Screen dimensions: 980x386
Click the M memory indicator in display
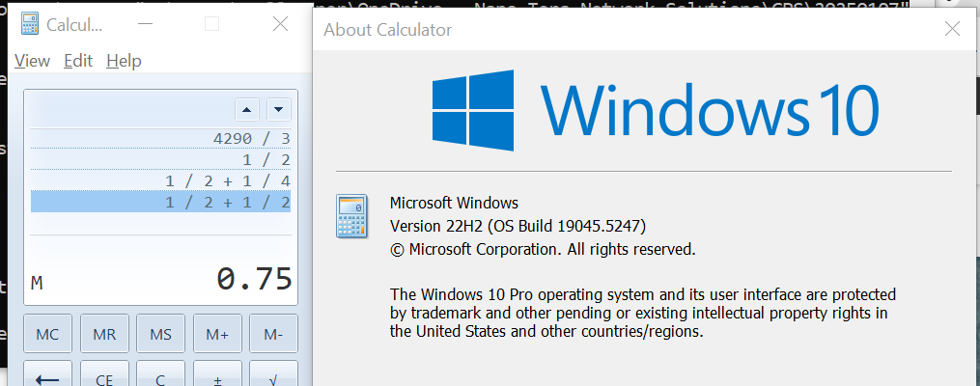tap(37, 284)
